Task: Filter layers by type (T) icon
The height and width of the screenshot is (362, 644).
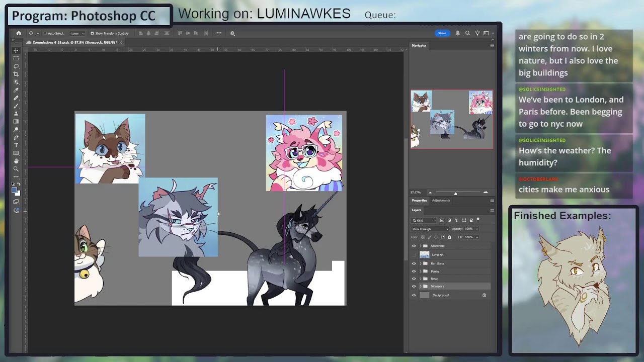Action: coord(456,220)
